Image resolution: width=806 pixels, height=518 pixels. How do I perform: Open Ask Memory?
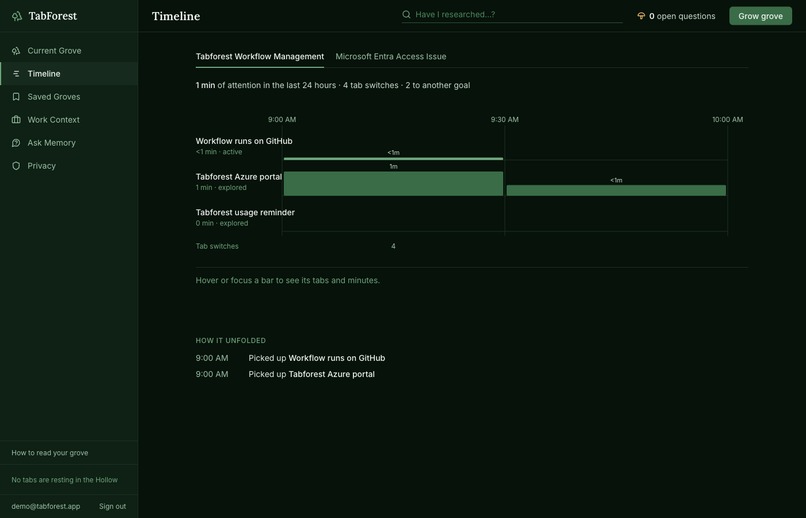[x=69, y=143]
